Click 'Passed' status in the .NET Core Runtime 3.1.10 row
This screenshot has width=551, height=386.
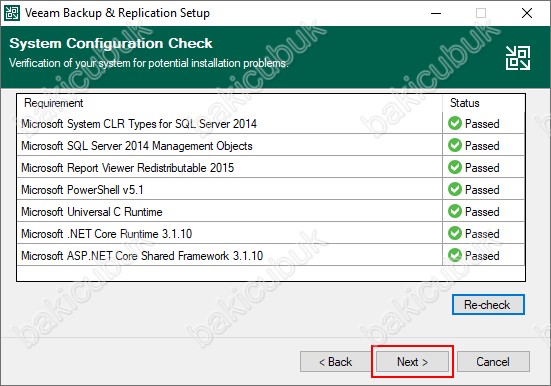482,234
